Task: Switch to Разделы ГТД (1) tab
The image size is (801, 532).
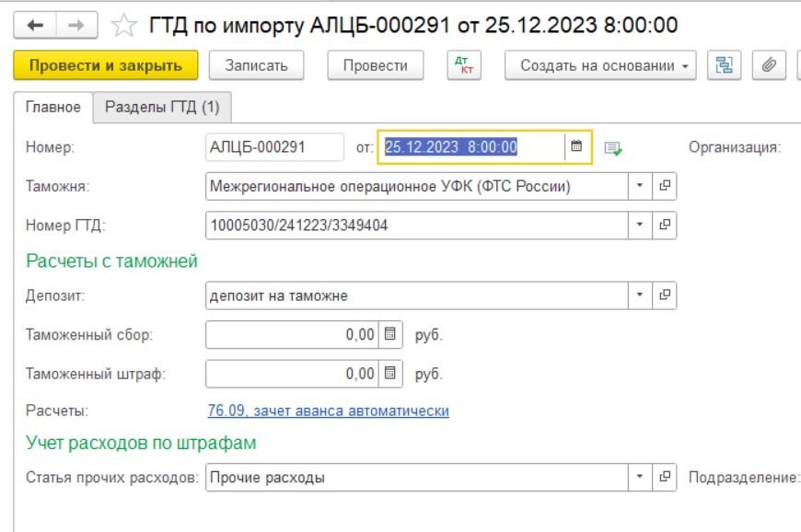Action: click(x=162, y=108)
